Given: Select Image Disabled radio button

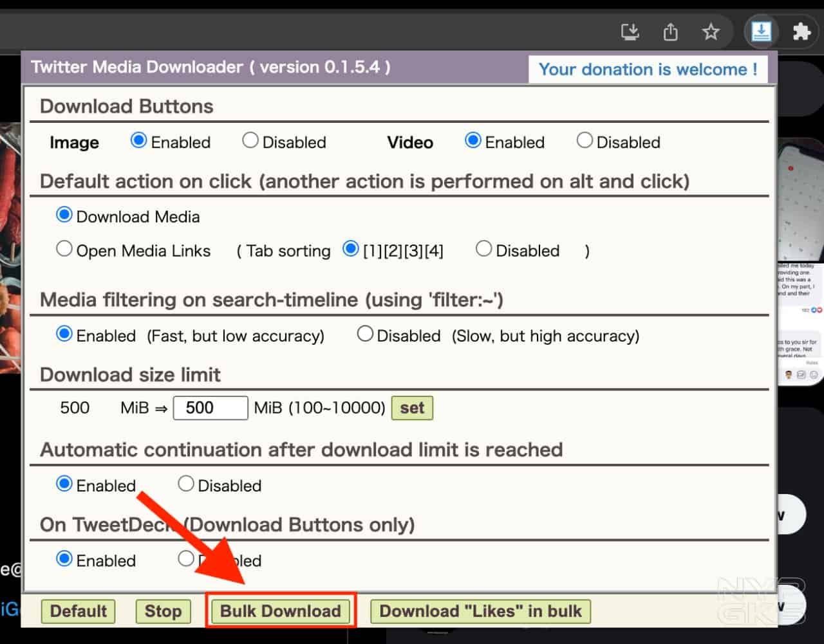Looking at the screenshot, I should coord(250,140).
